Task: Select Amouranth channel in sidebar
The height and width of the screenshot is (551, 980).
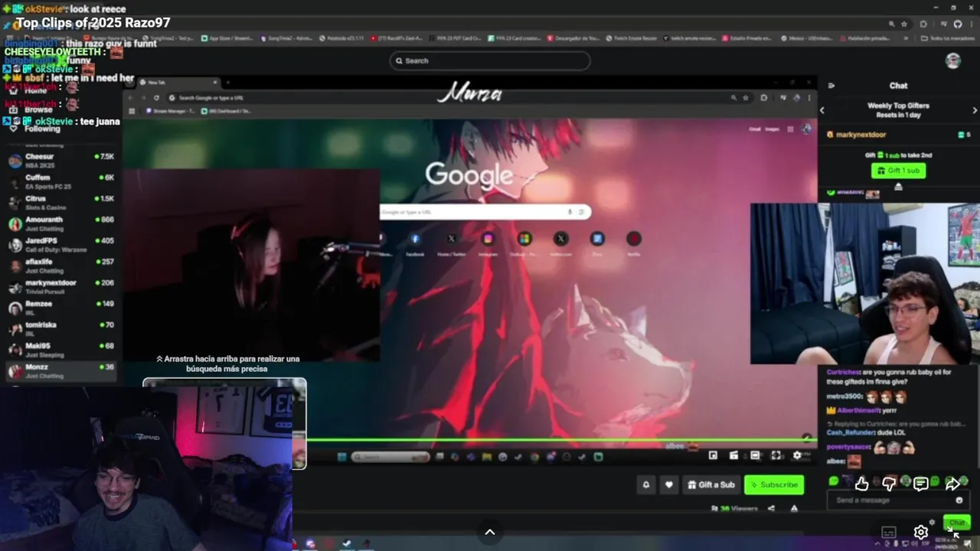Action: [61, 223]
